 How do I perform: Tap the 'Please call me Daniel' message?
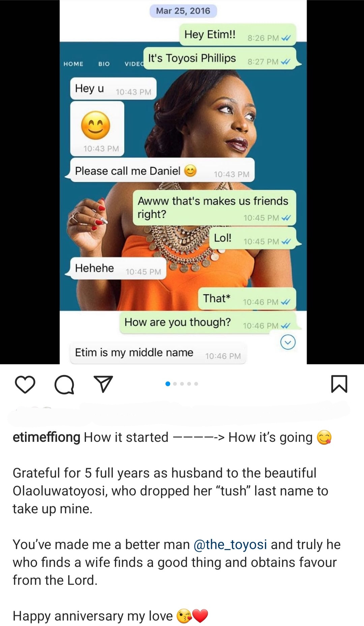point(162,171)
